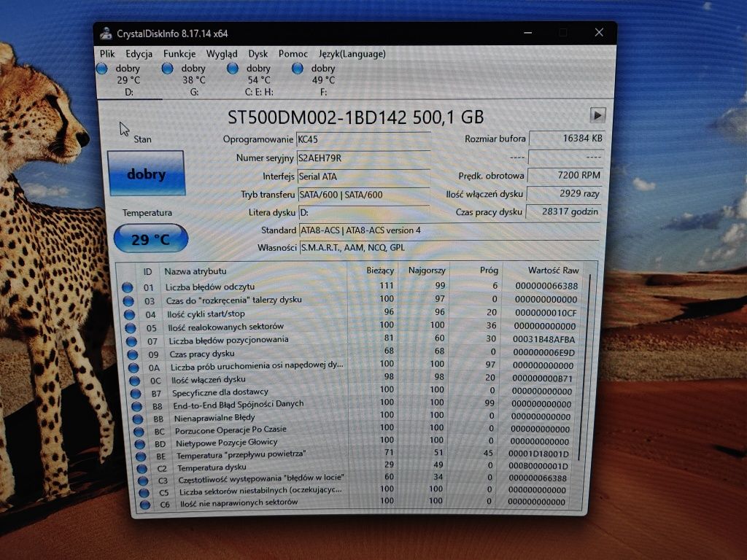The height and width of the screenshot is (560, 747).
Task: Click the 28317 godzin power-on hours
Action: [563, 211]
